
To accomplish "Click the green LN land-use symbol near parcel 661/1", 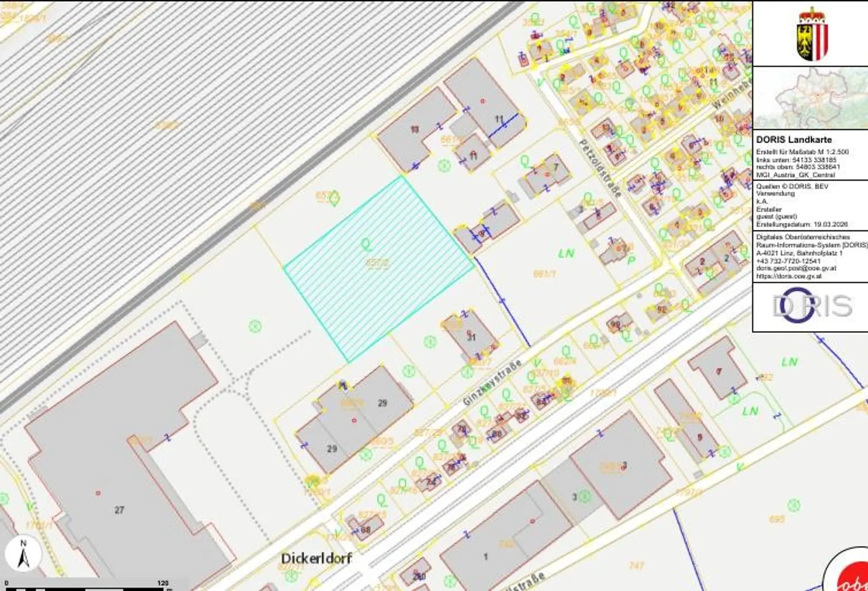I will click(566, 254).
